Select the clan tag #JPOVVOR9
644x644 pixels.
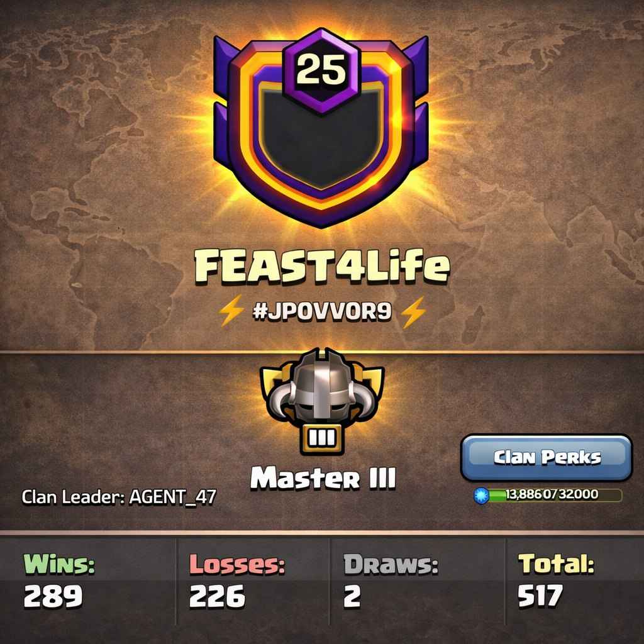point(321,312)
